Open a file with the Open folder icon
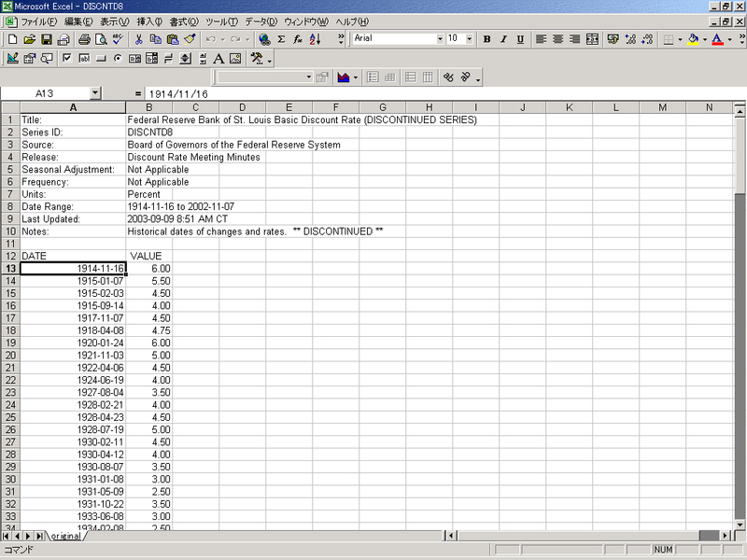The image size is (747, 560). [30, 39]
